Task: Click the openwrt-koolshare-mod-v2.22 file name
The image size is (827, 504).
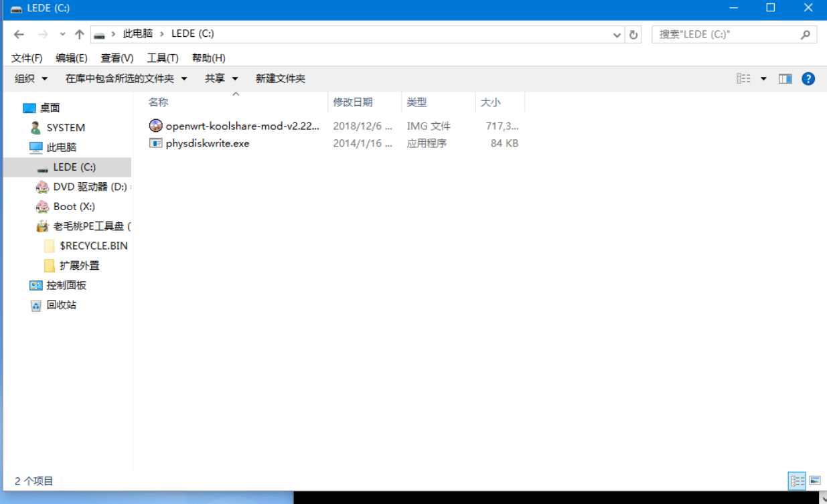Action: tap(242, 126)
